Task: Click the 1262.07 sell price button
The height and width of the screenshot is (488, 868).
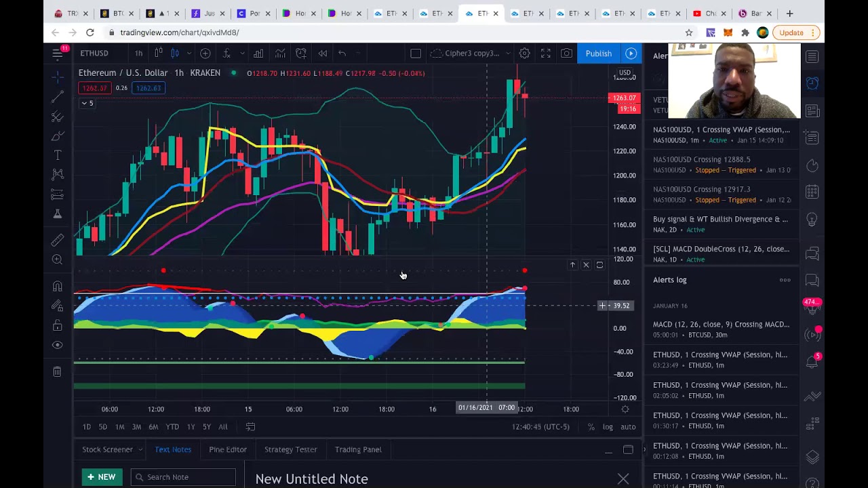Action: click(94, 87)
